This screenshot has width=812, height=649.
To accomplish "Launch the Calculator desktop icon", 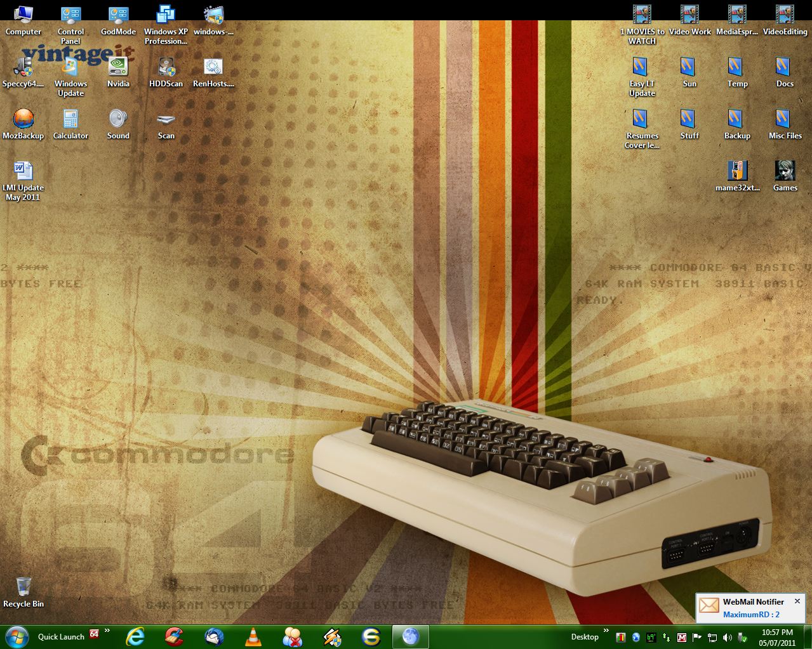I will [70, 125].
